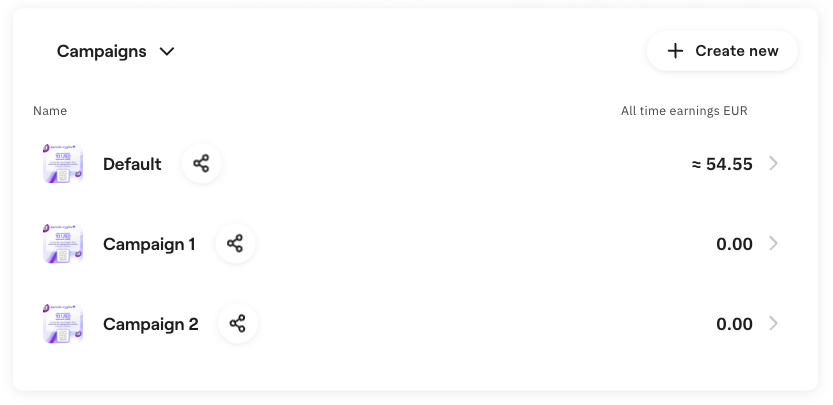Select the Campaign 2 name
This screenshot has width=833, height=405.
coord(151,324)
